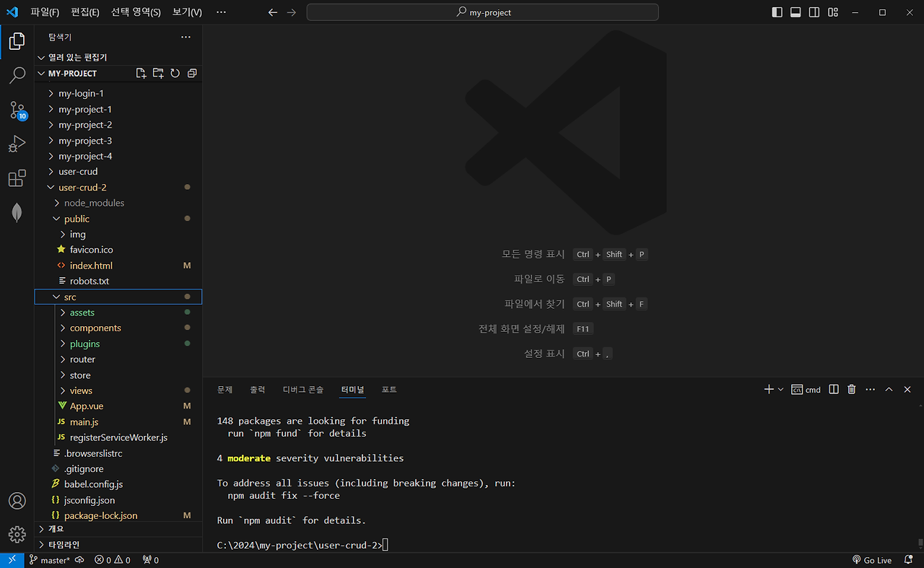Click Go Live in status bar
The width and height of the screenshot is (924, 568).
872,560
